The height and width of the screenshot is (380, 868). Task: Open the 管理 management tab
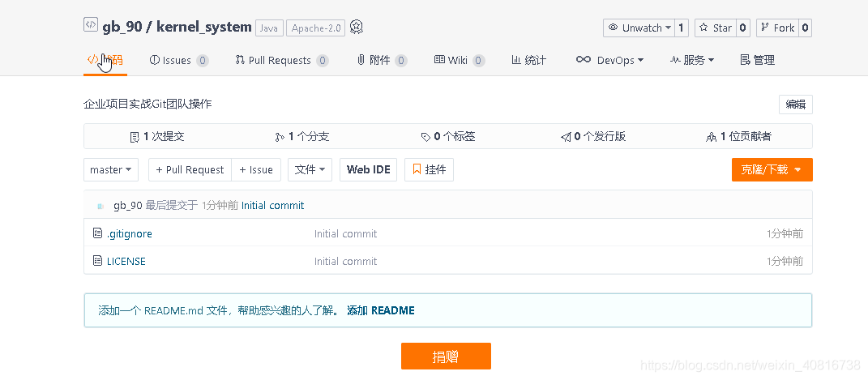point(757,60)
